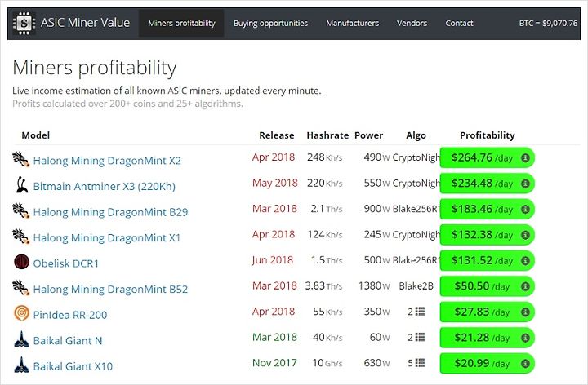Viewport: 588px width, 385px height.
Task: Open the Contact page
Action: (459, 23)
